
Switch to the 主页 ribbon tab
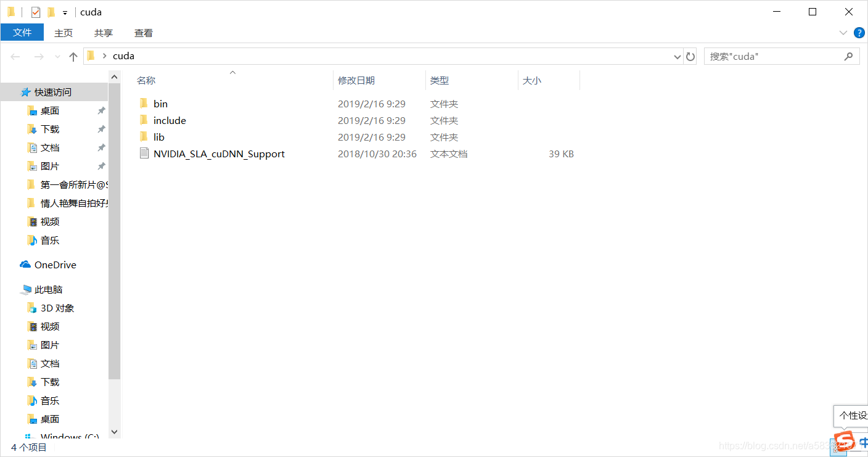63,33
